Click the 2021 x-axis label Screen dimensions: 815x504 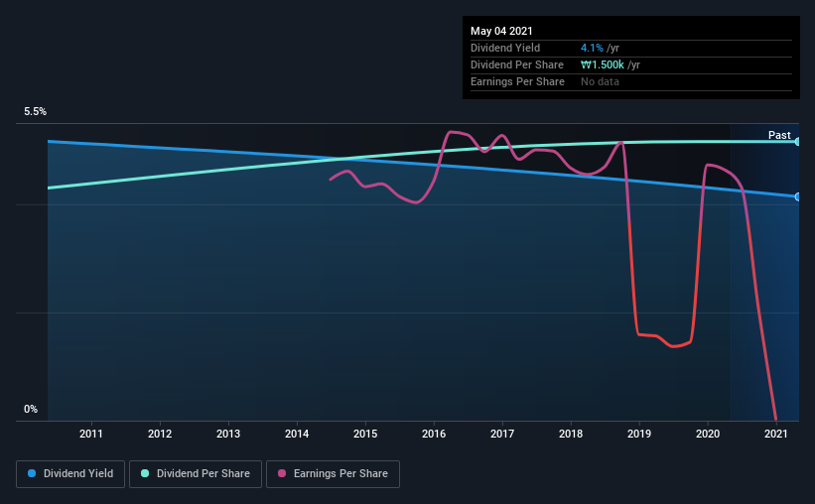pos(776,434)
